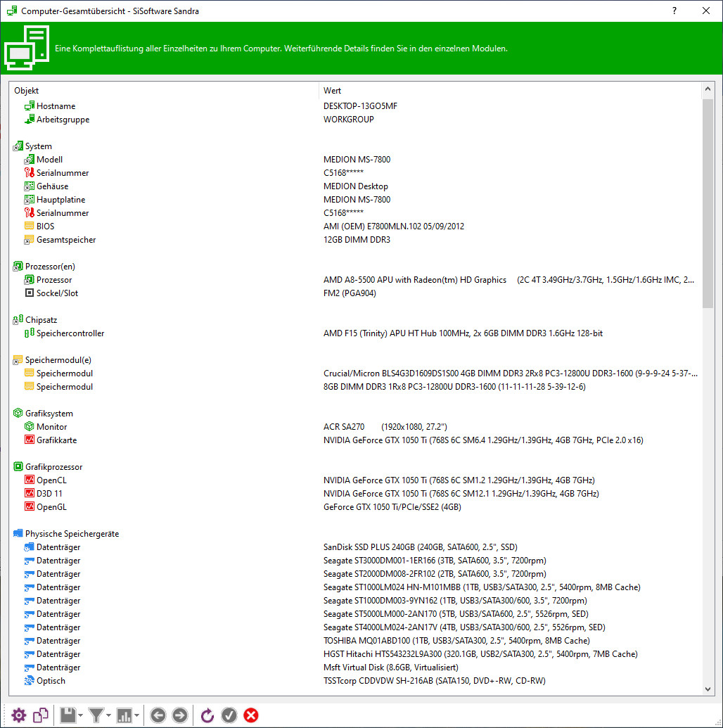Image resolution: width=723 pixels, height=728 pixels.
Task: Click the Grafiksystem section icon
Action: [x=18, y=413]
